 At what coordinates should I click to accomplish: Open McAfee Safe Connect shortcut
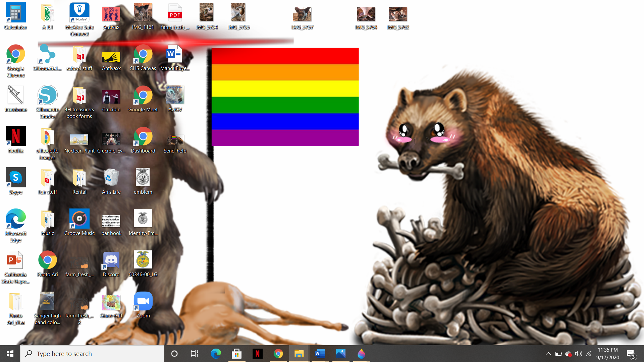coord(79,13)
